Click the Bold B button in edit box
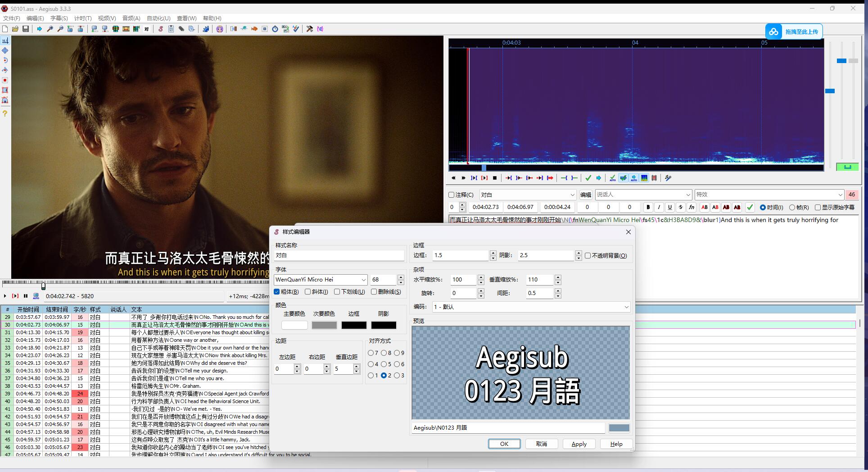The height and width of the screenshot is (472, 868). pyautogui.click(x=648, y=207)
